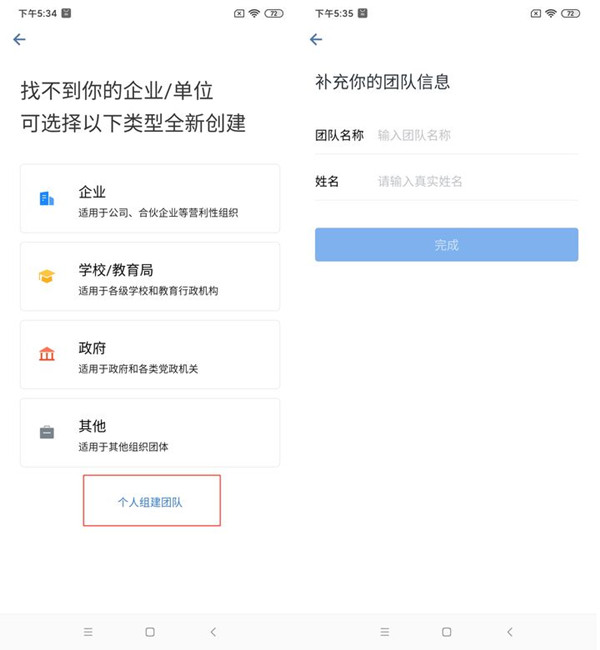Tap the left screen's recent apps menu icon
The image size is (600, 650).
point(88,632)
